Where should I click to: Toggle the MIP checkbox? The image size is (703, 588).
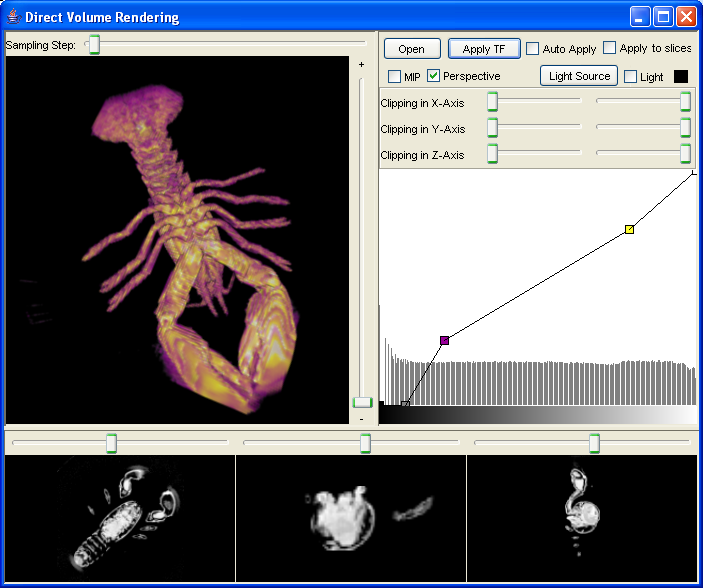click(394, 76)
